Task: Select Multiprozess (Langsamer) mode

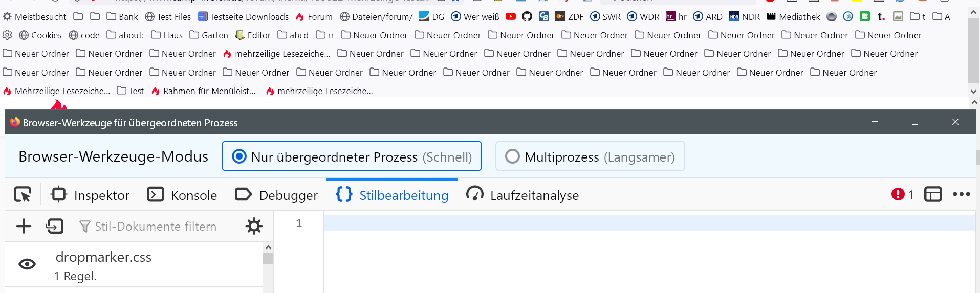Action: 590,156
